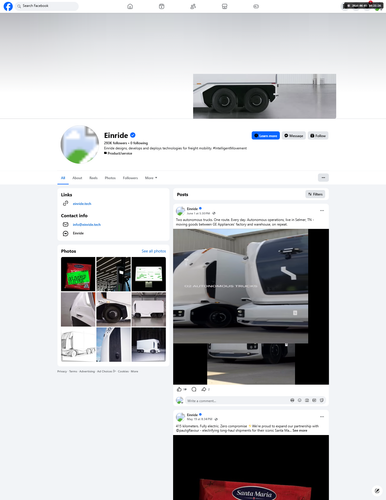Open Ad Choices footer link
Viewport: 386px width, 500px height.
106,371
